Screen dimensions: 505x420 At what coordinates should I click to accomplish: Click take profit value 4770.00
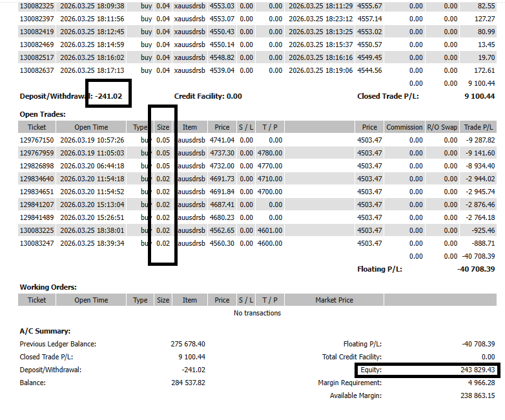point(269,166)
